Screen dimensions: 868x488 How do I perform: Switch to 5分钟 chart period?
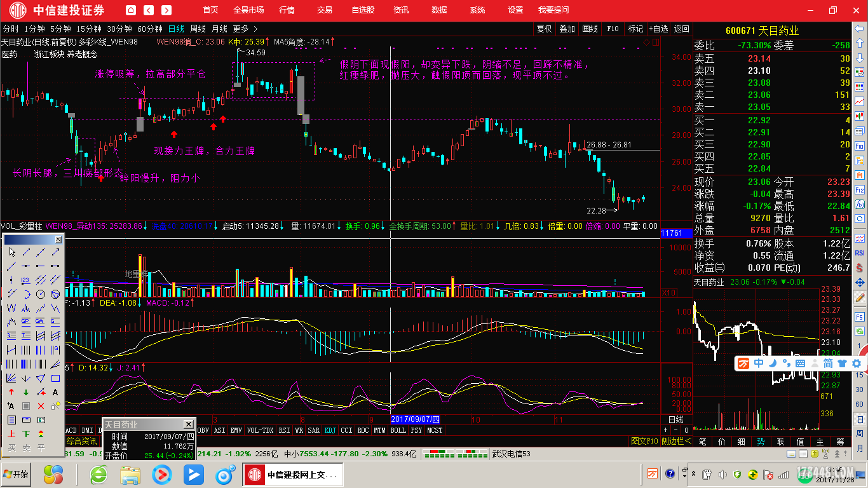tap(60, 29)
